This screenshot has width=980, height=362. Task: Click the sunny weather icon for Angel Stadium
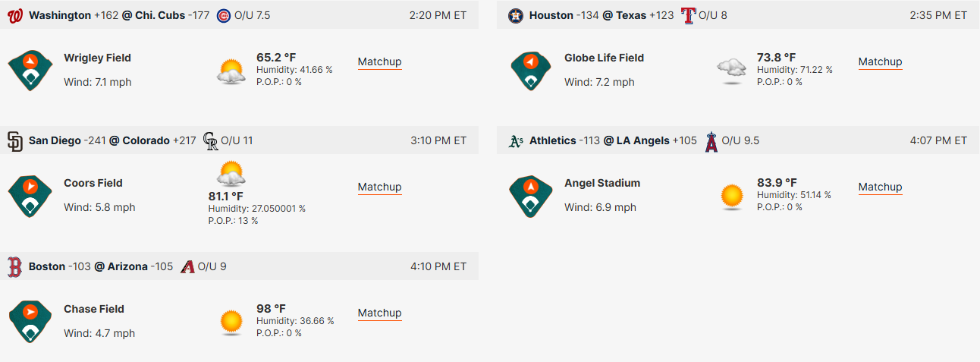click(732, 197)
